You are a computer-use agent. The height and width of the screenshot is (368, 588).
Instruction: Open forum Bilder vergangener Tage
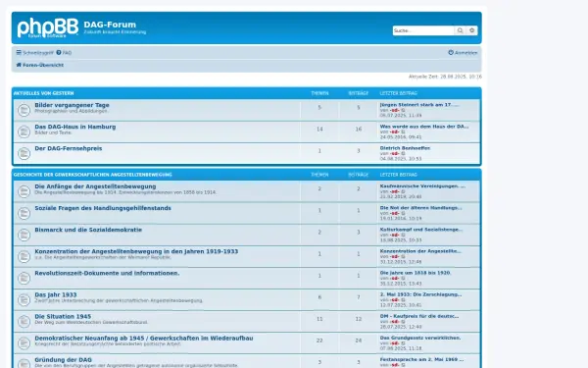tap(72, 105)
